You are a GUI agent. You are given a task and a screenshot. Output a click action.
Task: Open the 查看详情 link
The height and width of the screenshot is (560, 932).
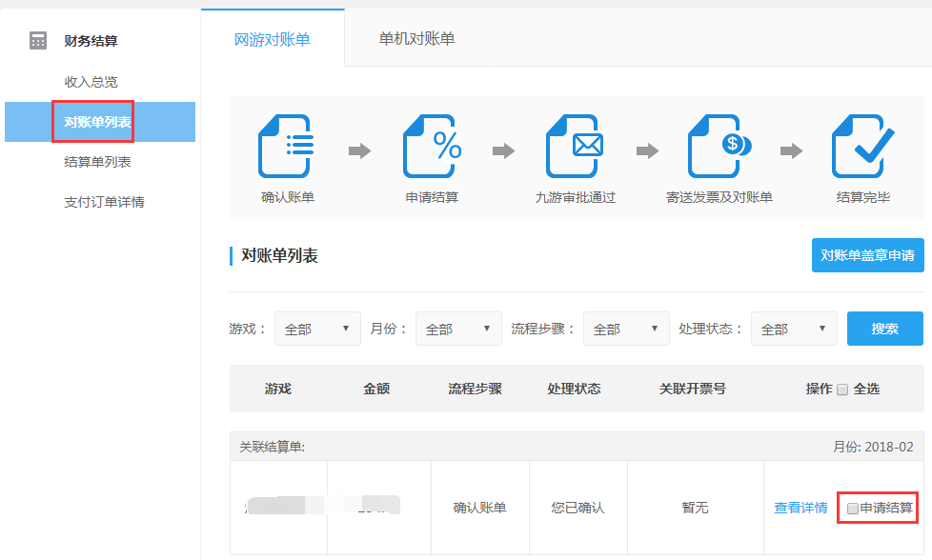800,509
